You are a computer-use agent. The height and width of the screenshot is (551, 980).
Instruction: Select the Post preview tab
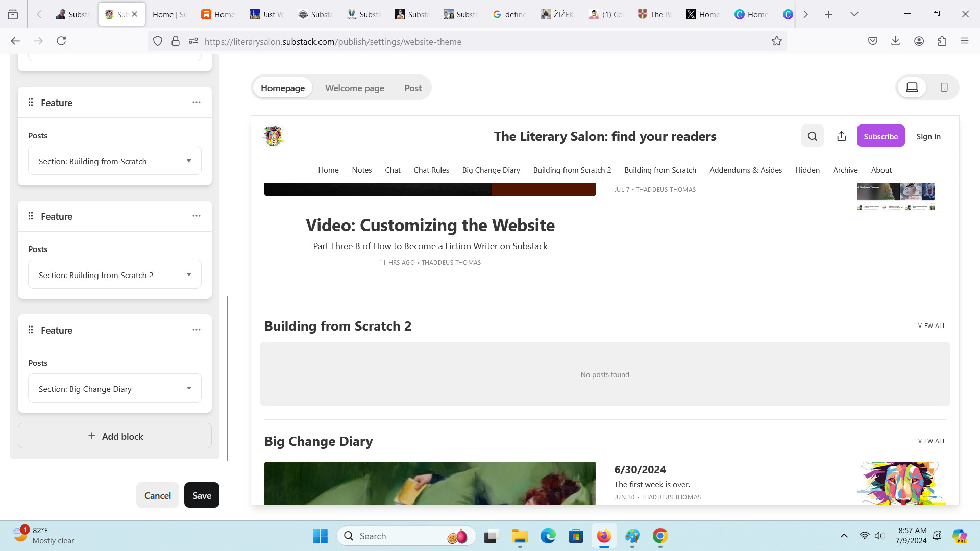coord(412,88)
